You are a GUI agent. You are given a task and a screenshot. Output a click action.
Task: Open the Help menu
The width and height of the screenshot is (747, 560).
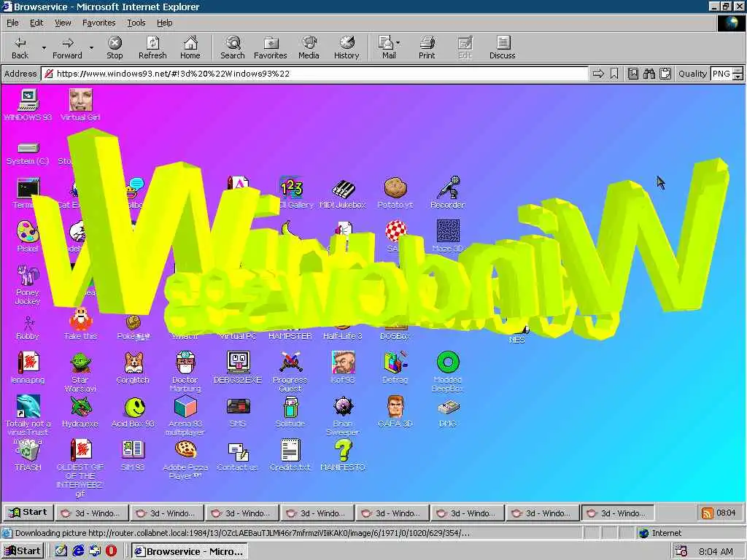(x=164, y=23)
